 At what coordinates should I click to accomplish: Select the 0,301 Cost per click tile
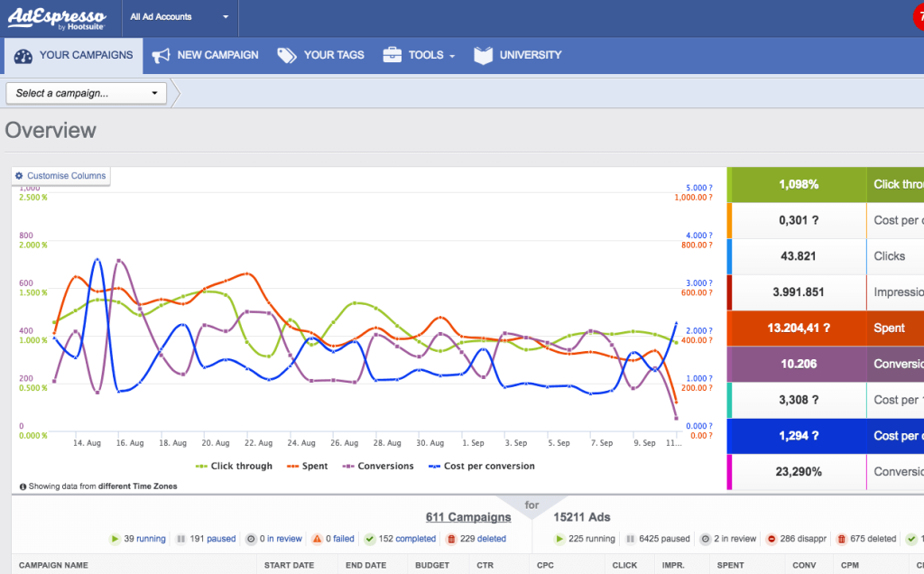[x=826, y=220]
